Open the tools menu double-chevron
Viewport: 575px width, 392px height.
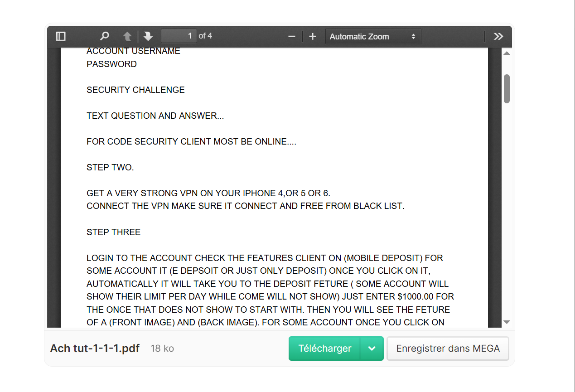point(498,36)
